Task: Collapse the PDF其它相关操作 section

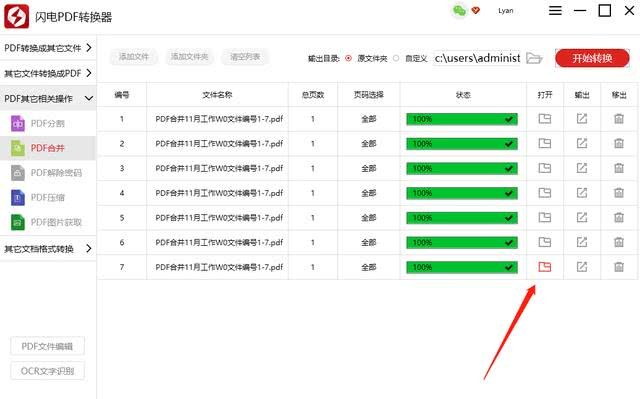Action: 48,98
